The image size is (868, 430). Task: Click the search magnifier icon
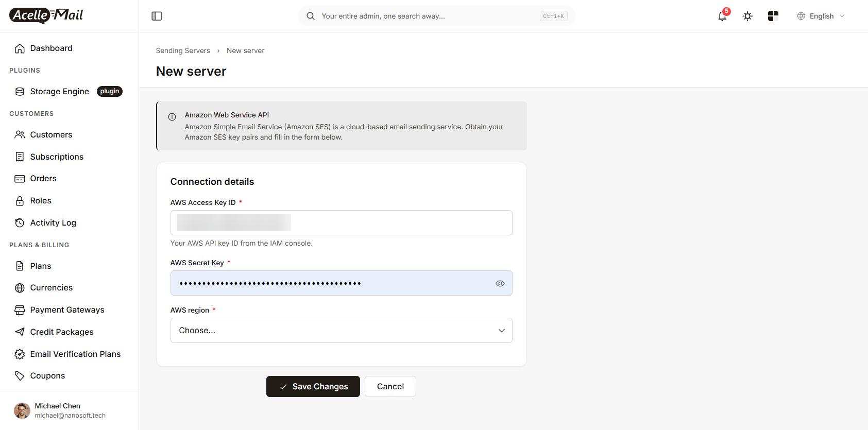[x=311, y=16]
